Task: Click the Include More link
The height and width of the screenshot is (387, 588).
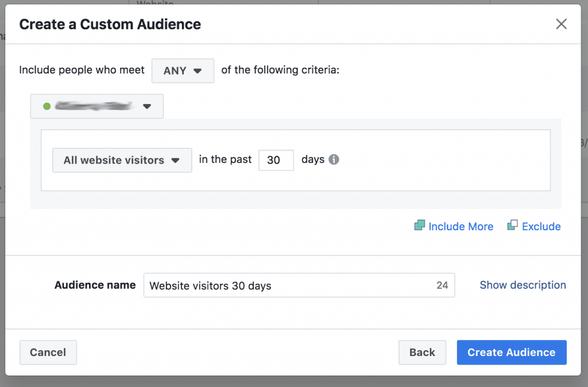Action: click(x=460, y=226)
